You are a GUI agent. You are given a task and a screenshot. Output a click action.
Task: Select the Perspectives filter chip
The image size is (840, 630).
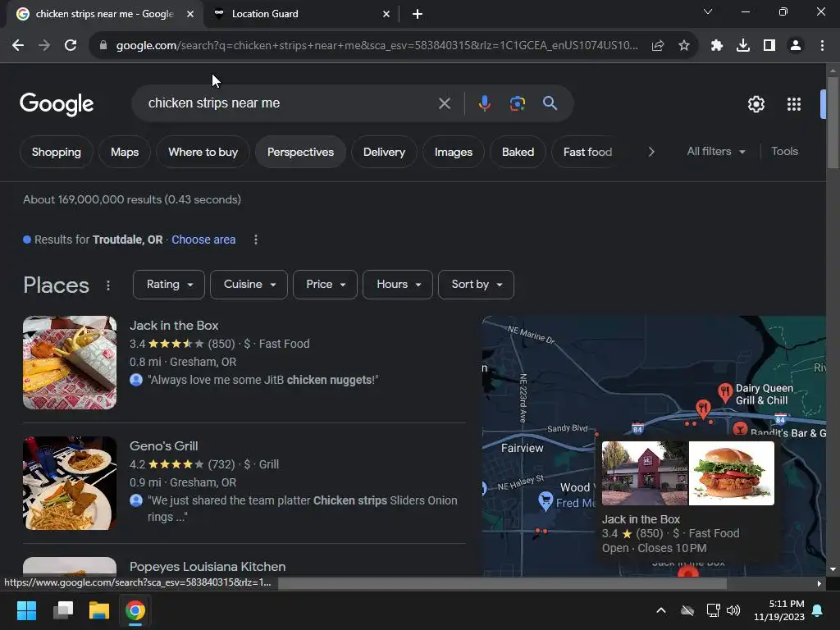point(300,152)
